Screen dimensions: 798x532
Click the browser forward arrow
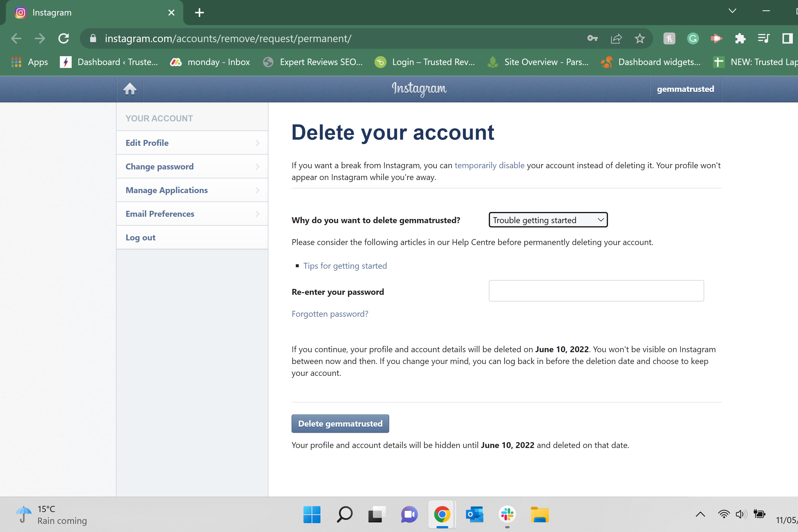40,38
